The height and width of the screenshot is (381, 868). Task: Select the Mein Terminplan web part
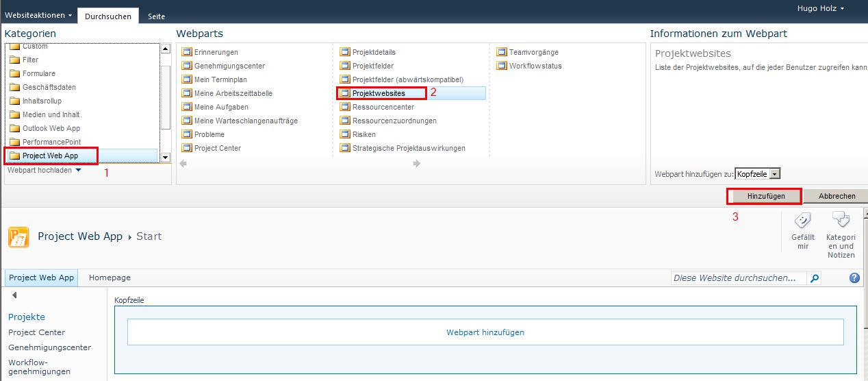pos(214,79)
